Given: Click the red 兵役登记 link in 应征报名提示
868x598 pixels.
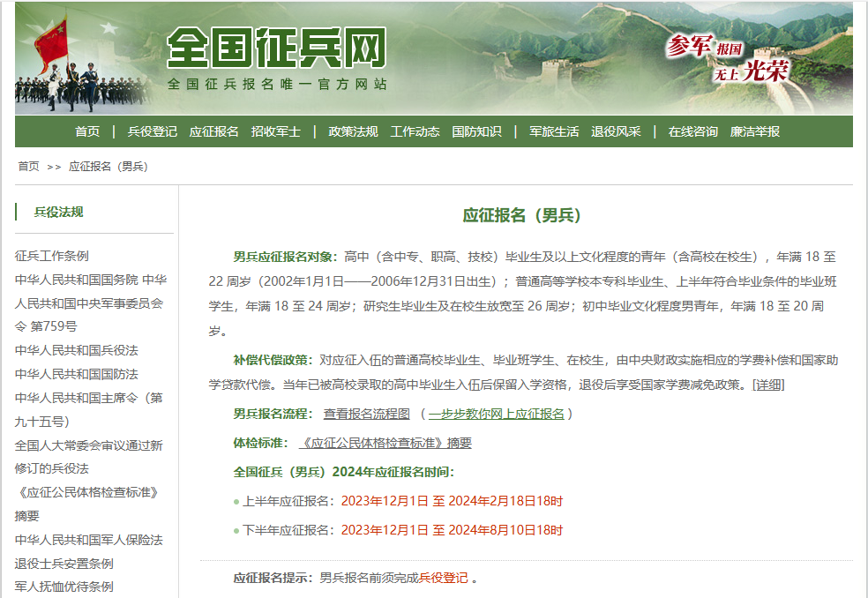Looking at the screenshot, I should click(444, 579).
